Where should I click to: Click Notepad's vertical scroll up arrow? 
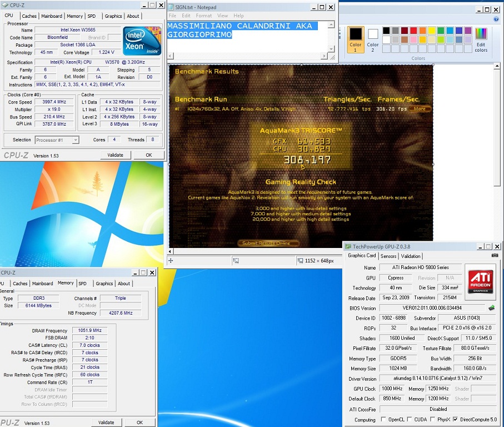point(331,24)
